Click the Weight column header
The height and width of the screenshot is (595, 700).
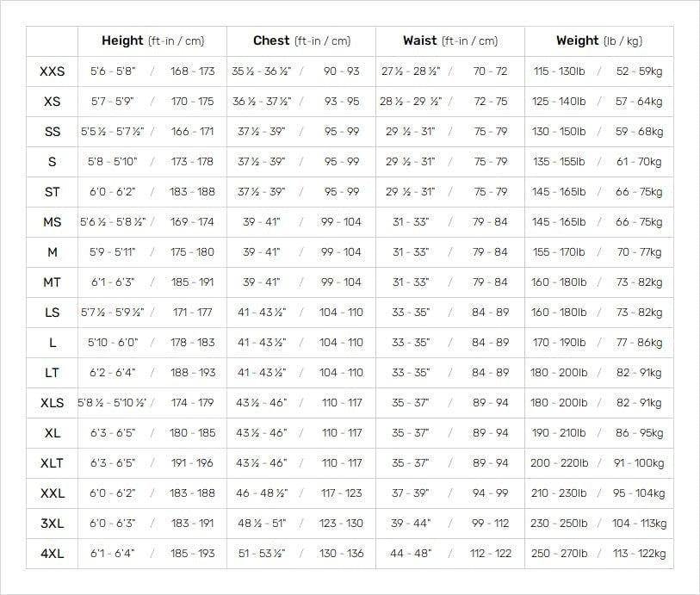pyautogui.click(x=599, y=41)
